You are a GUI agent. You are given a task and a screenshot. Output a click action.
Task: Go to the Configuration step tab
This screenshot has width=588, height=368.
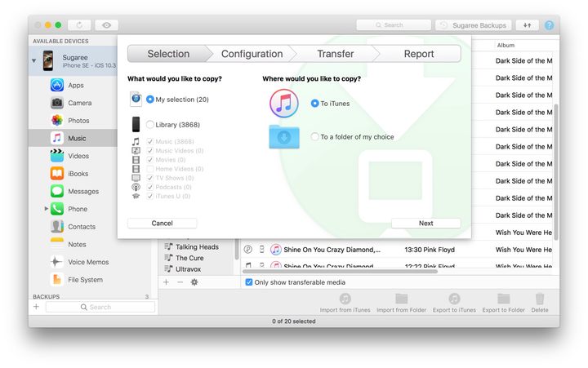[x=252, y=54]
